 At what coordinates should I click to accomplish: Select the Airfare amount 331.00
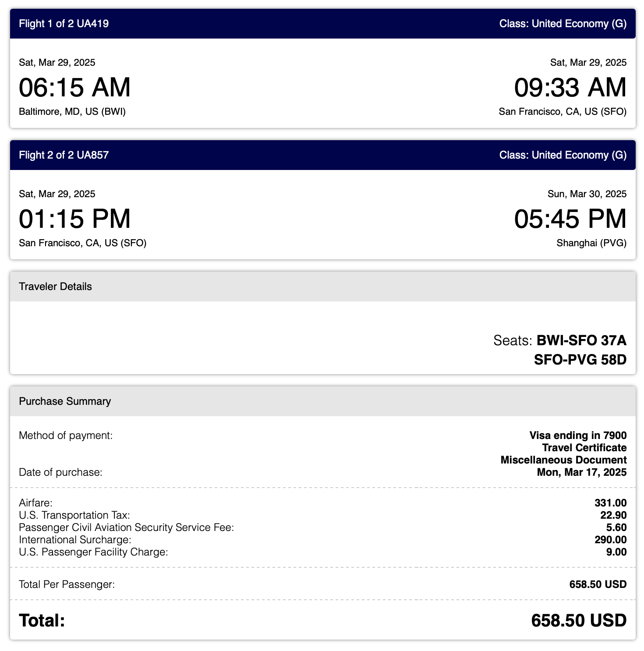click(610, 503)
